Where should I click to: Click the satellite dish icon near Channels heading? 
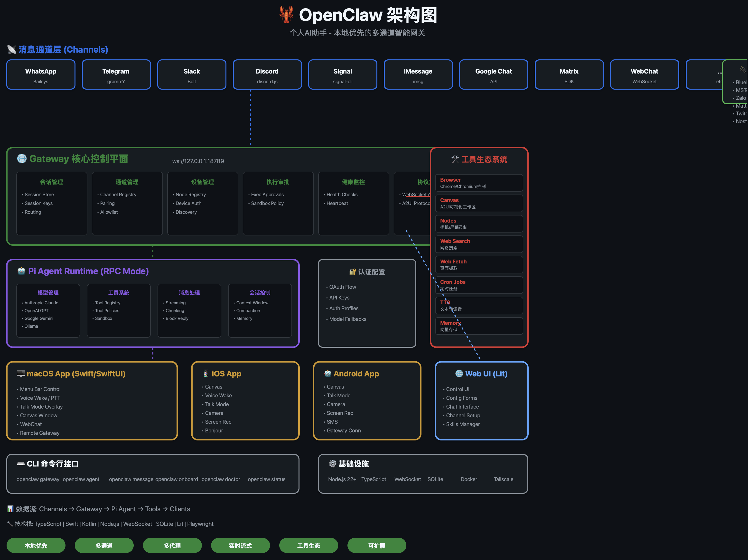(11, 50)
